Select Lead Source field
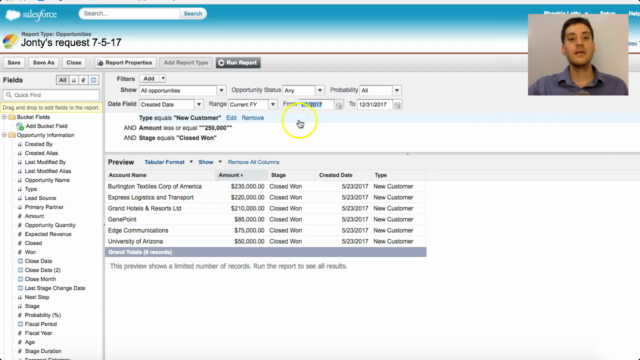 click(40, 198)
